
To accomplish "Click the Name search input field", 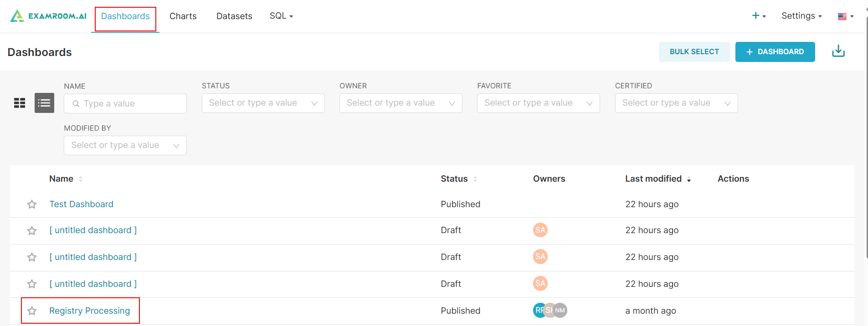I will pos(130,103).
